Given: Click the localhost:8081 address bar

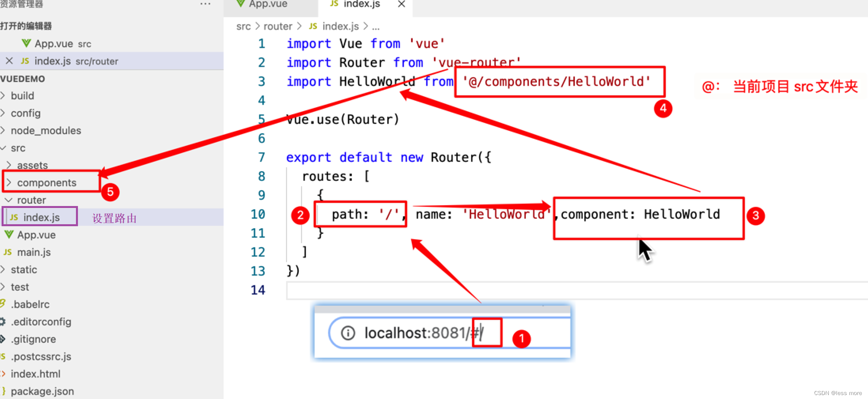Looking at the screenshot, I should point(450,333).
